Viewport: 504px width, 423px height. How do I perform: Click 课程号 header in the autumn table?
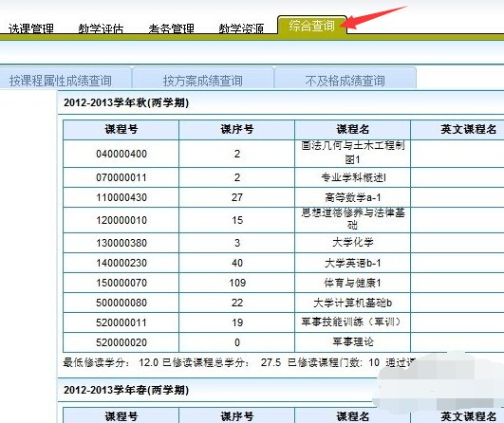[x=121, y=129]
